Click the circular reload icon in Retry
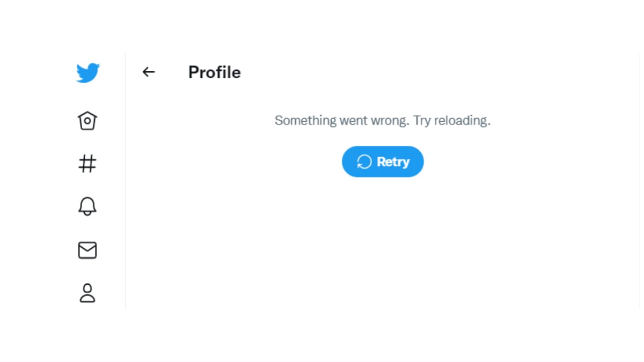Screen dimensions: 644x362 [364, 161]
